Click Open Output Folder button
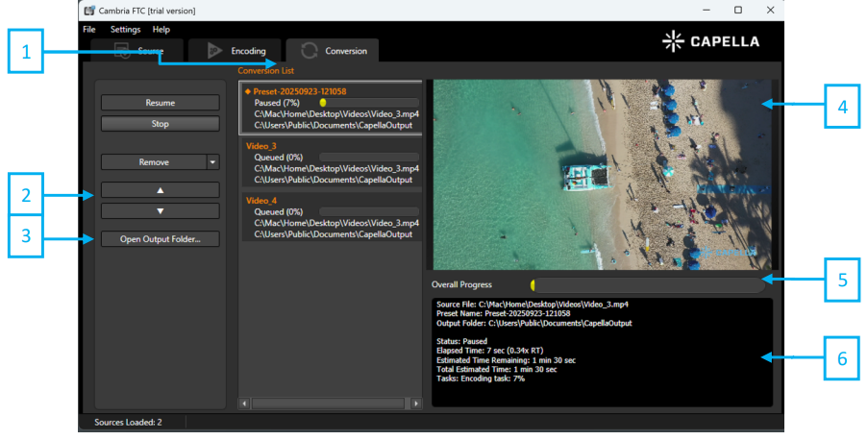Viewport: 868px width, 440px height. tap(160, 239)
